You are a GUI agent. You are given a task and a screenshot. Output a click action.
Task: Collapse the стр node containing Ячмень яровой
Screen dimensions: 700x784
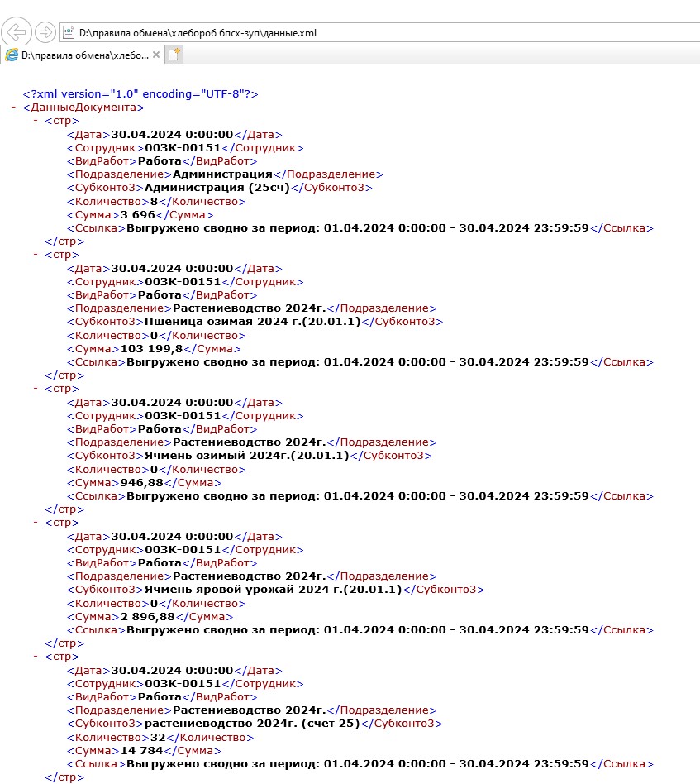[x=36, y=523]
